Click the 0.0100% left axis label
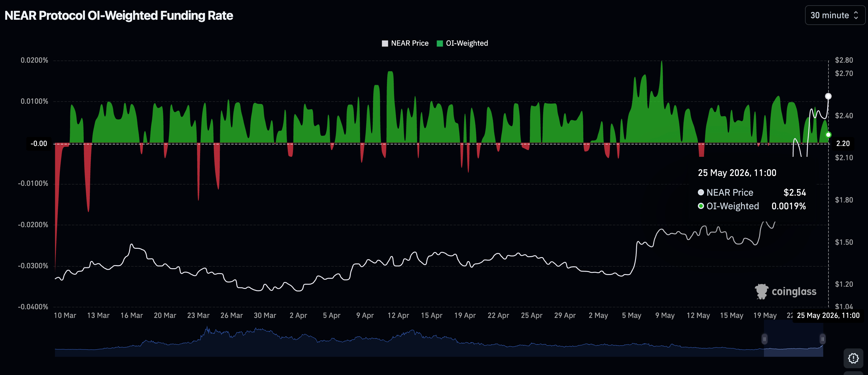The width and height of the screenshot is (868, 375). pos(34,102)
